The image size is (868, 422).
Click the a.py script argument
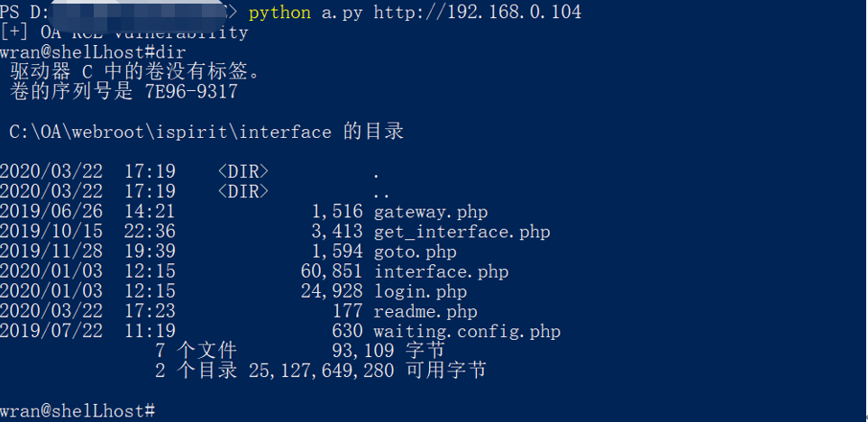[x=343, y=12]
